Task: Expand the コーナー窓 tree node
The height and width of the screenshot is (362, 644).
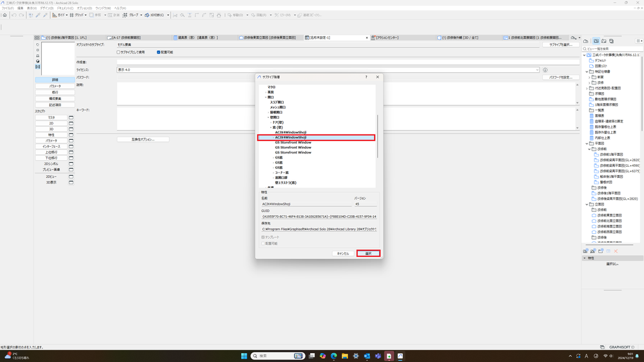Action: tap(273, 173)
